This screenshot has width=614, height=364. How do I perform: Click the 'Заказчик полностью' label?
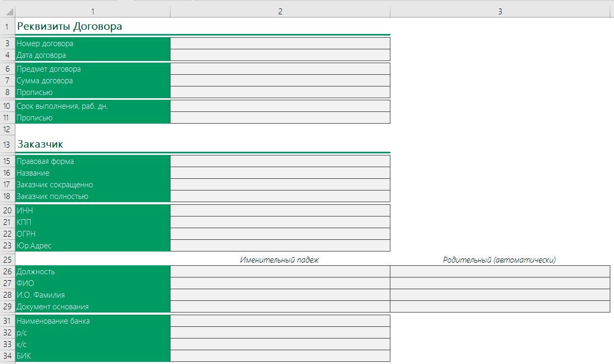click(x=53, y=196)
